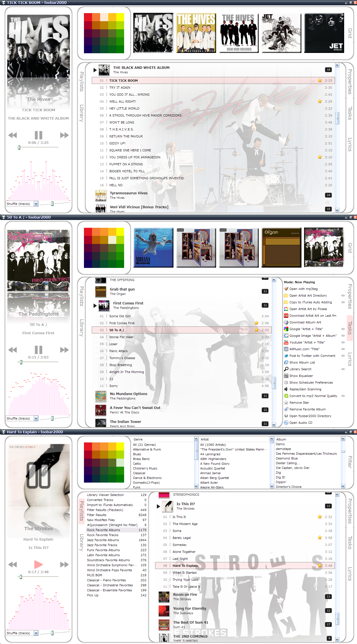Click Open with mp3tag task icon
The height and width of the screenshot is (644, 357).
pyautogui.click(x=286, y=289)
